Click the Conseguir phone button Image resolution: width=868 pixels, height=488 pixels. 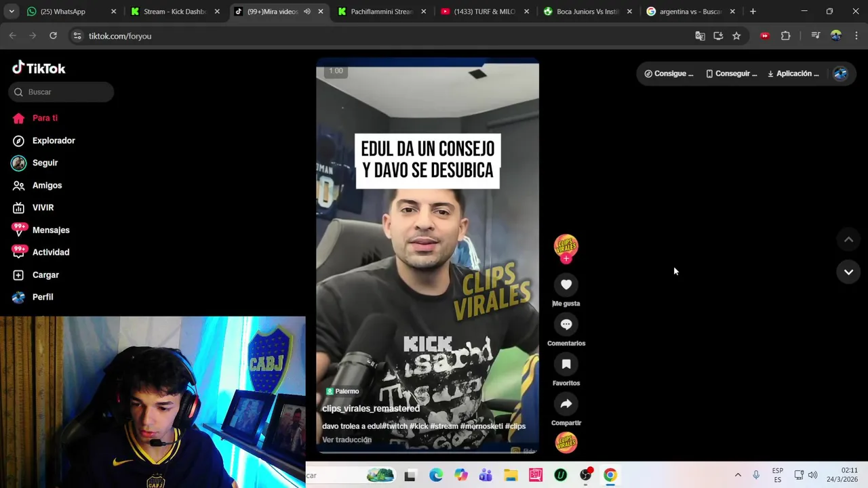[x=731, y=74]
